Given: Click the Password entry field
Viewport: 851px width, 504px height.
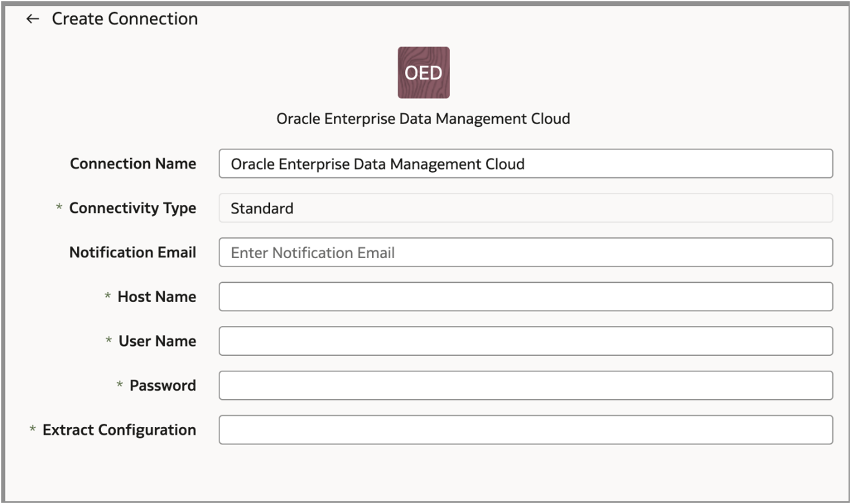Looking at the screenshot, I should (525, 386).
